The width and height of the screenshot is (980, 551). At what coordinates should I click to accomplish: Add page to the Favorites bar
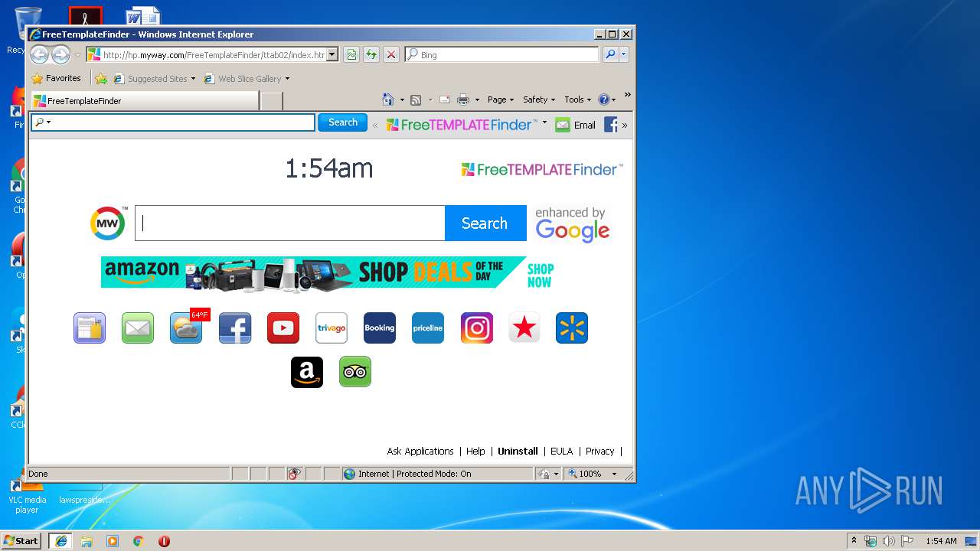pyautogui.click(x=101, y=78)
